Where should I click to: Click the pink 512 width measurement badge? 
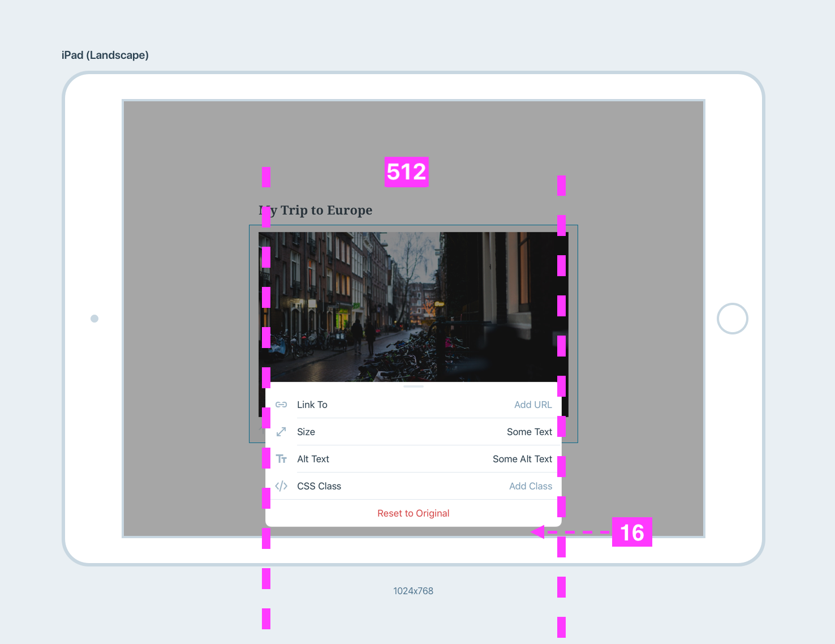(x=406, y=172)
